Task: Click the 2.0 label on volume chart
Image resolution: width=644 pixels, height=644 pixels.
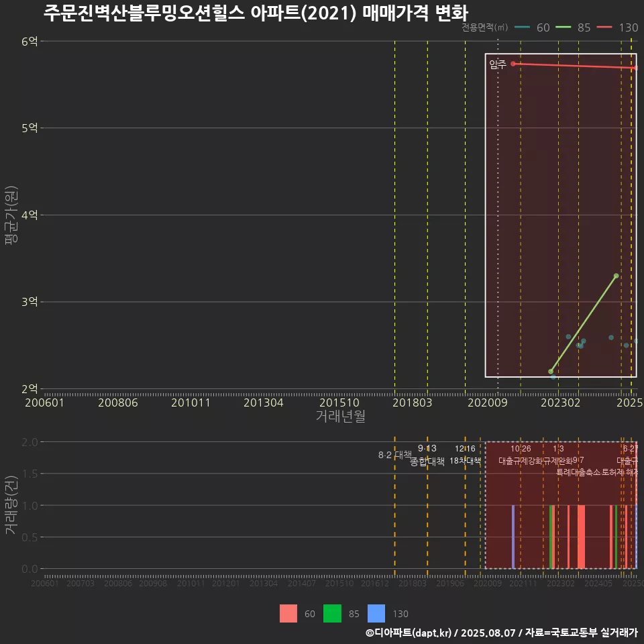Action: click(x=30, y=442)
